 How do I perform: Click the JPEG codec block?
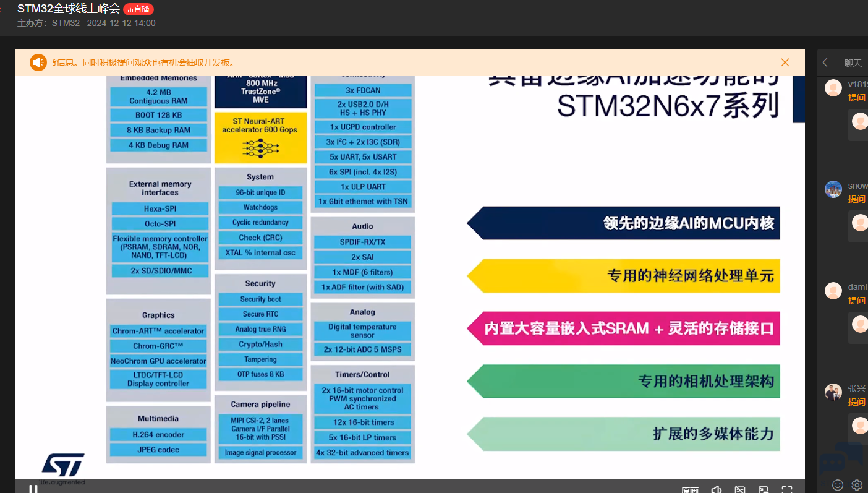[158, 450]
